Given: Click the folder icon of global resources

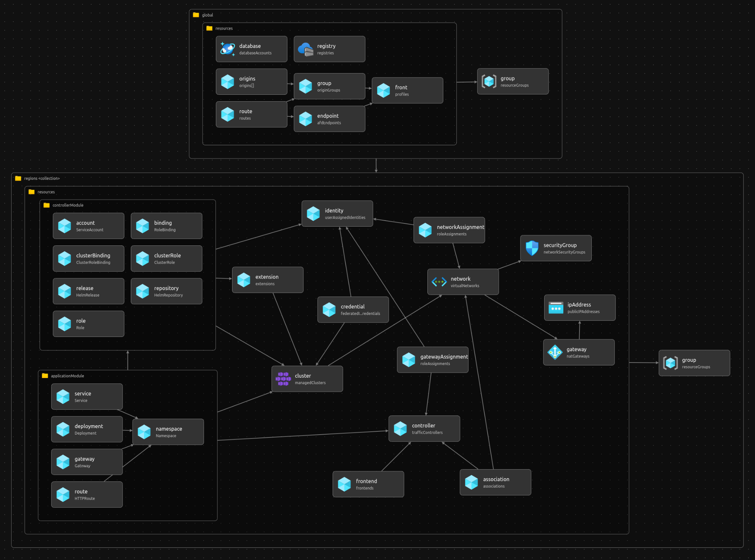Looking at the screenshot, I should [209, 28].
